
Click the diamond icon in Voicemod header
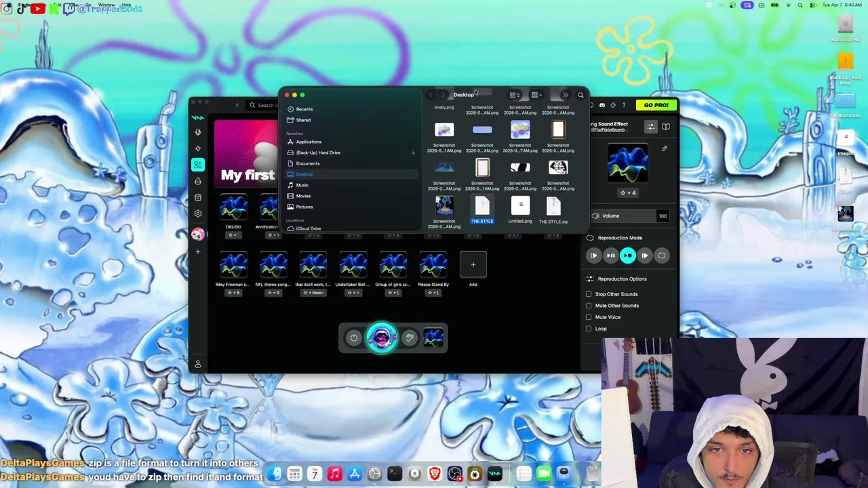pyautogui.click(x=613, y=105)
